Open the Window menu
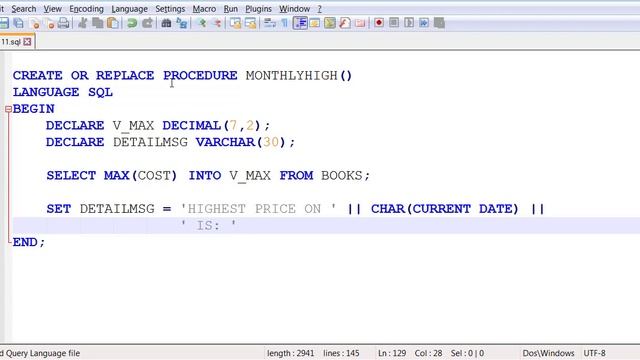This screenshot has height=360, width=640. (294, 9)
